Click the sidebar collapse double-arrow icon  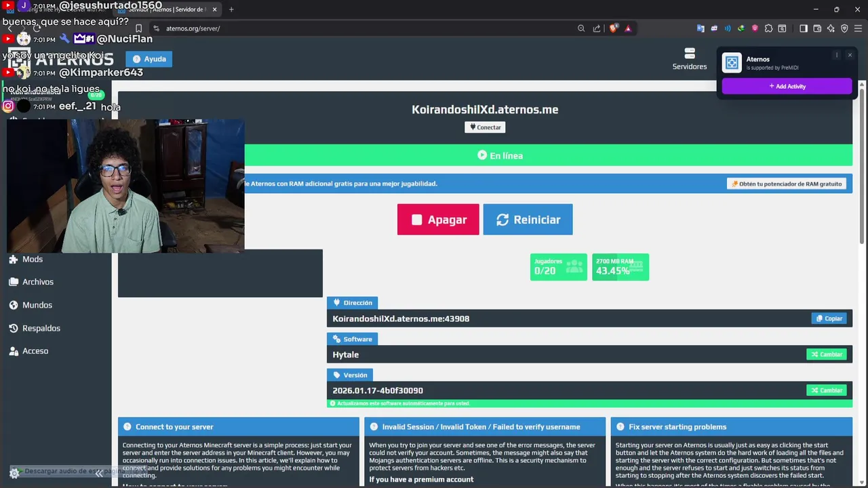(99, 474)
